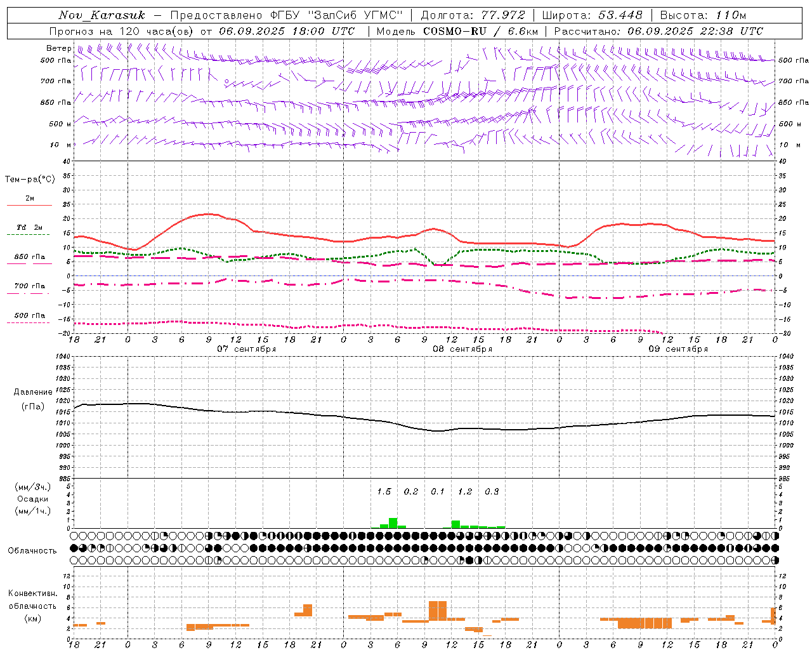This screenshot has height=650, width=812.
Task: Click the (мм/3ч.) unit label
Action: click(33, 487)
